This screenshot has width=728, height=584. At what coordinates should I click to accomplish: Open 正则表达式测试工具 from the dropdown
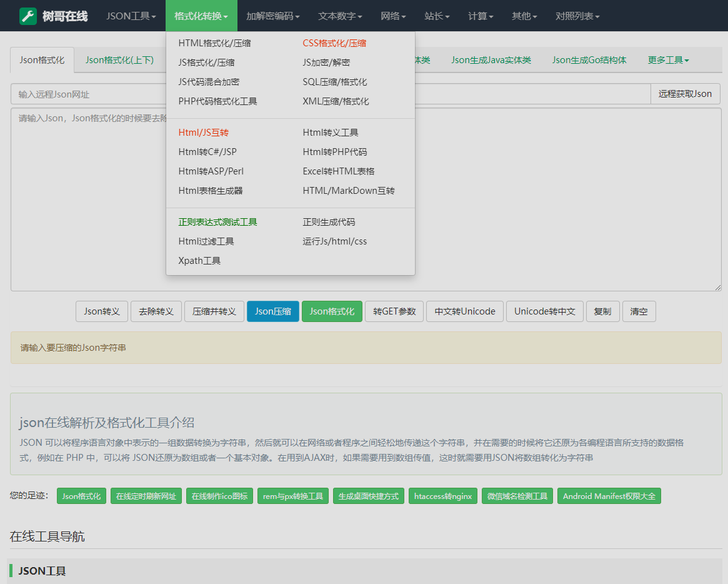[217, 222]
